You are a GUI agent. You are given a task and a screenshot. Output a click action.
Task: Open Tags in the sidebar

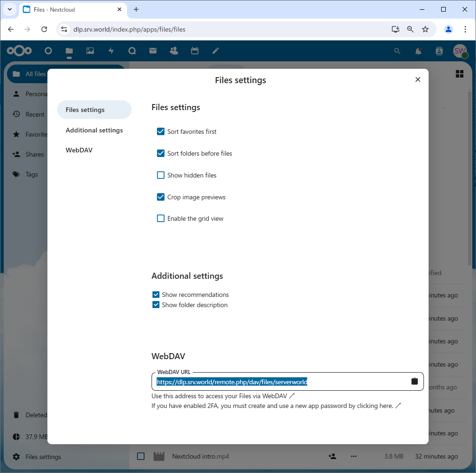pyautogui.click(x=25, y=174)
